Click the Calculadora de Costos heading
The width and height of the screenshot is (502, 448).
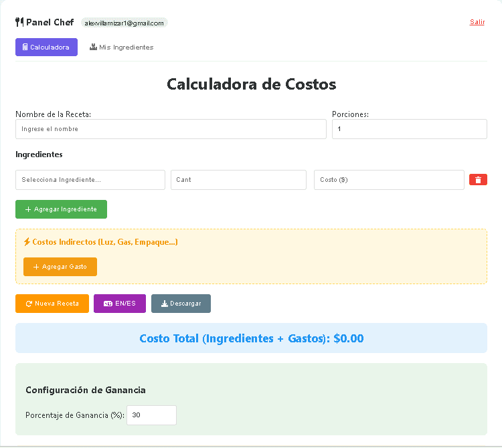251,84
